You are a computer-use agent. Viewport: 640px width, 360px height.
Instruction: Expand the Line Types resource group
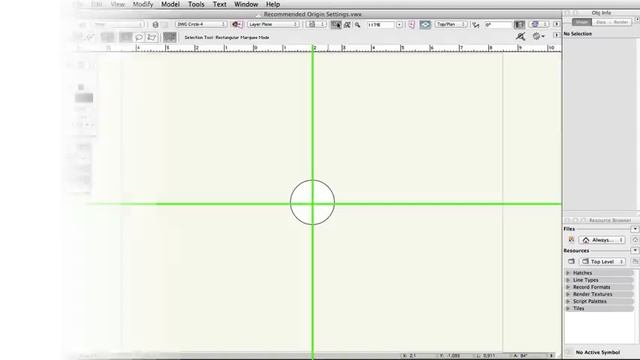tap(568, 280)
